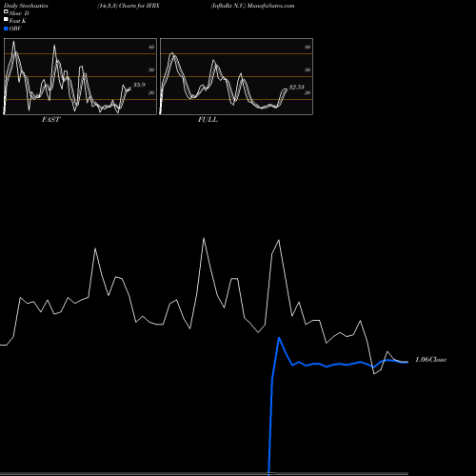The height and width of the screenshot is (476, 476).
Task: Click the 80 level label in FAST chart
Action: 151,47
